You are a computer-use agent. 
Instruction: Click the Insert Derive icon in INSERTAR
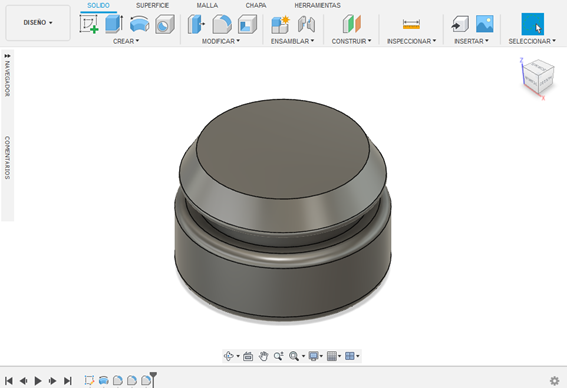460,24
